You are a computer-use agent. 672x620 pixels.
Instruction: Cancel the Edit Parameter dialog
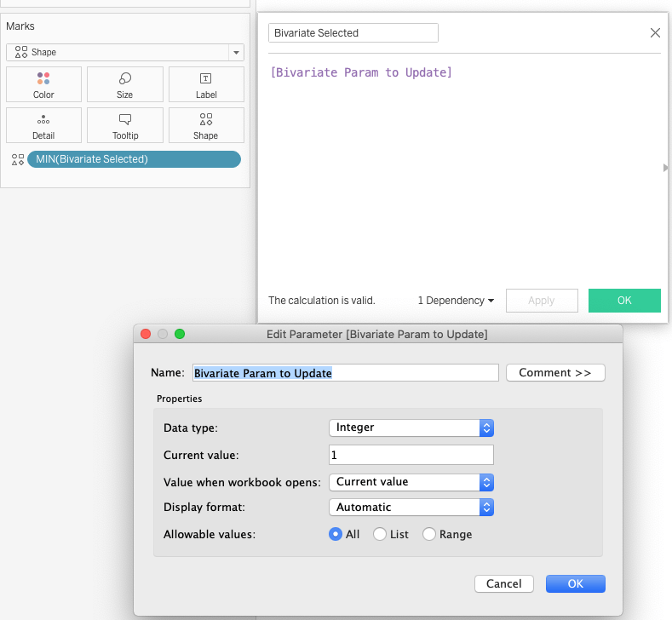(503, 583)
